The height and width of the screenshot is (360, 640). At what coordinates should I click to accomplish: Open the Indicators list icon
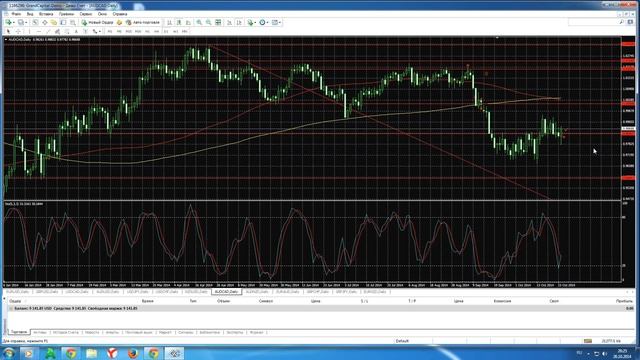click(250, 22)
